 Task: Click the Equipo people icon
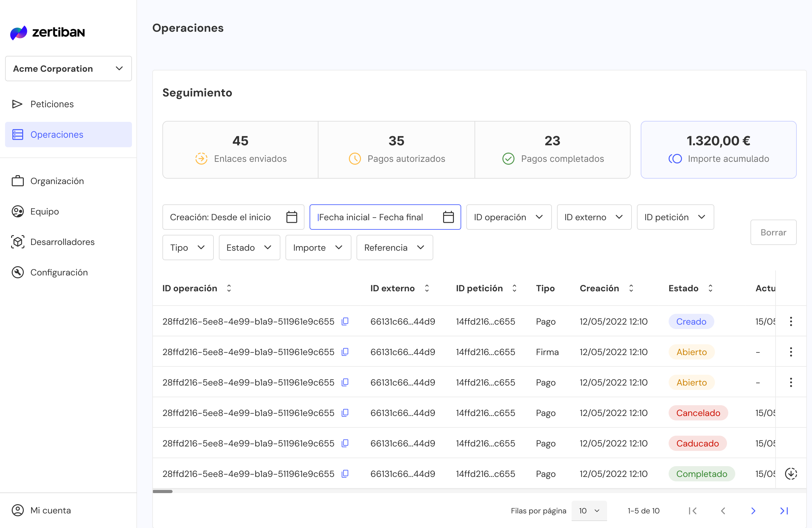(x=17, y=211)
